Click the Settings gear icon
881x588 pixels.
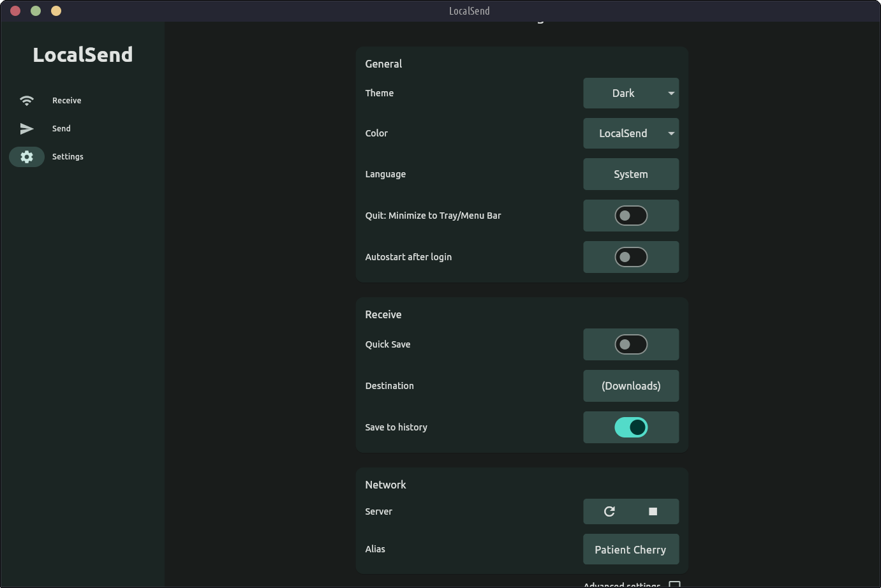27,157
